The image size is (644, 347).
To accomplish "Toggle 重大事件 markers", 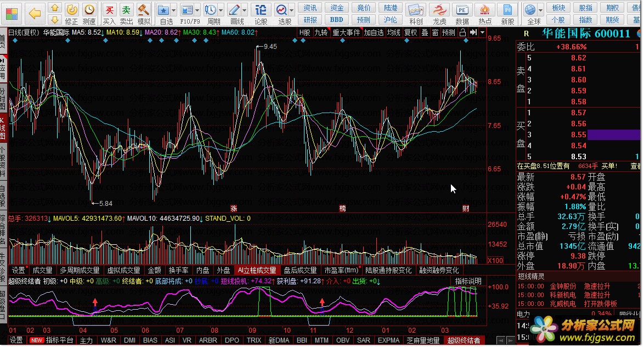I will tap(346, 32).
